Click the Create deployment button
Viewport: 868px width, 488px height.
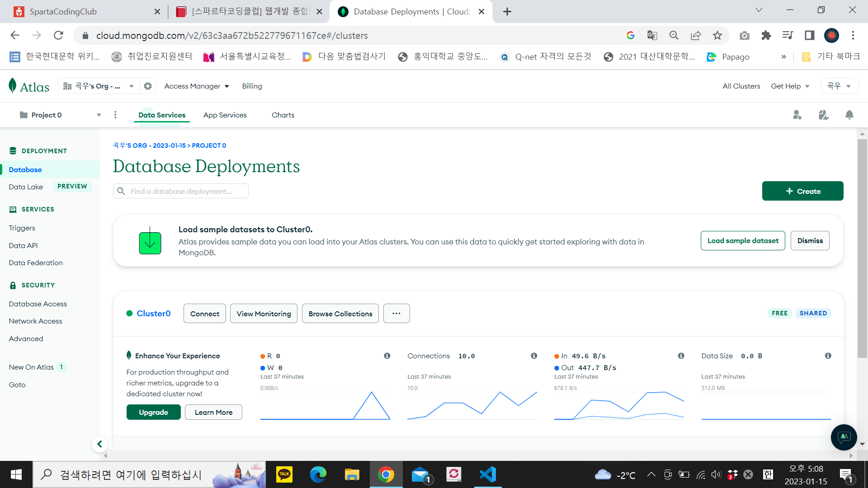click(x=802, y=191)
